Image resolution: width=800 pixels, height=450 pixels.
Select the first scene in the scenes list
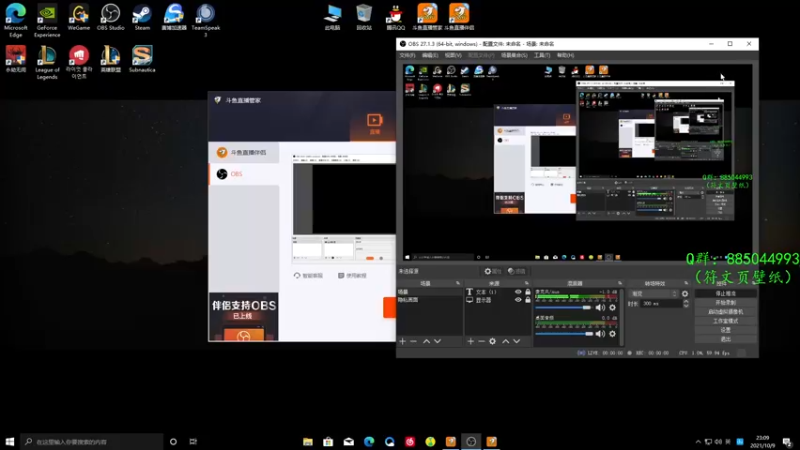tap(430, 292)
